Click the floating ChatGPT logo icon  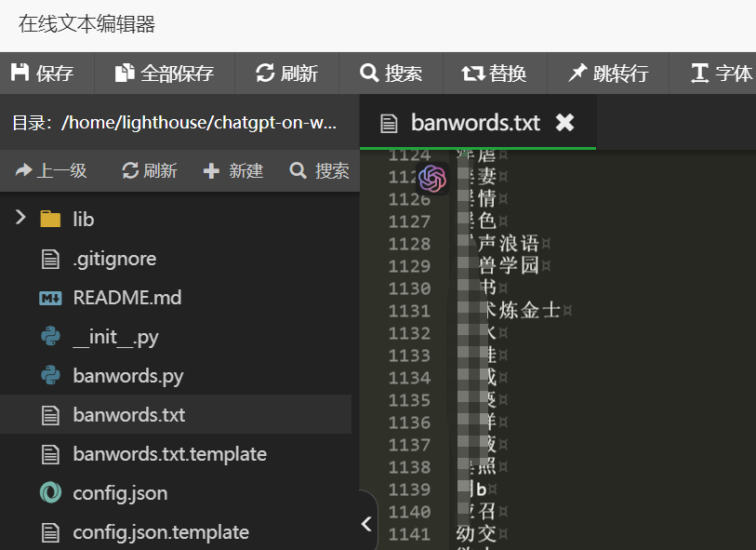(x=432, y=179)
